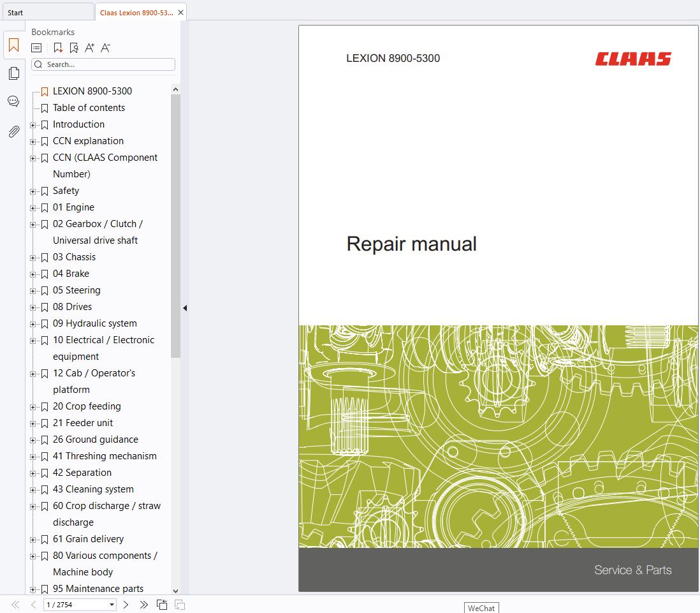Open the bookmark options menu icon
Screen dimensions: 700x613
tap(36, 47)
